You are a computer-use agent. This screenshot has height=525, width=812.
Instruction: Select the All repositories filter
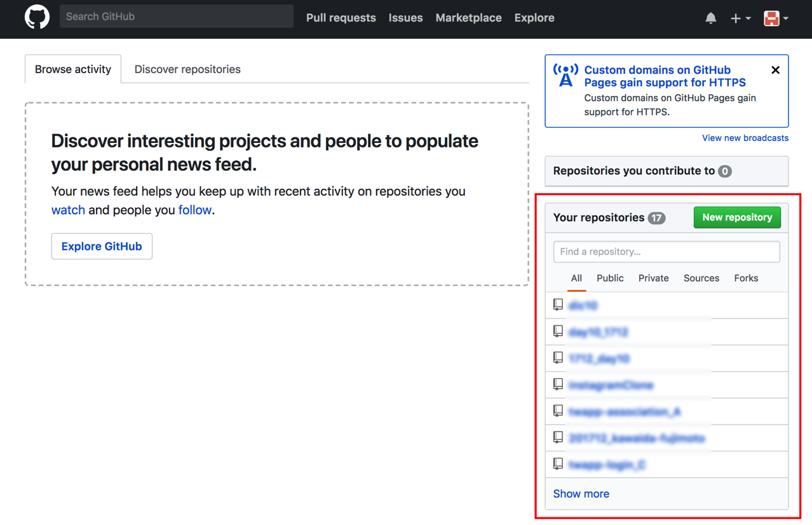click(576, 278)
